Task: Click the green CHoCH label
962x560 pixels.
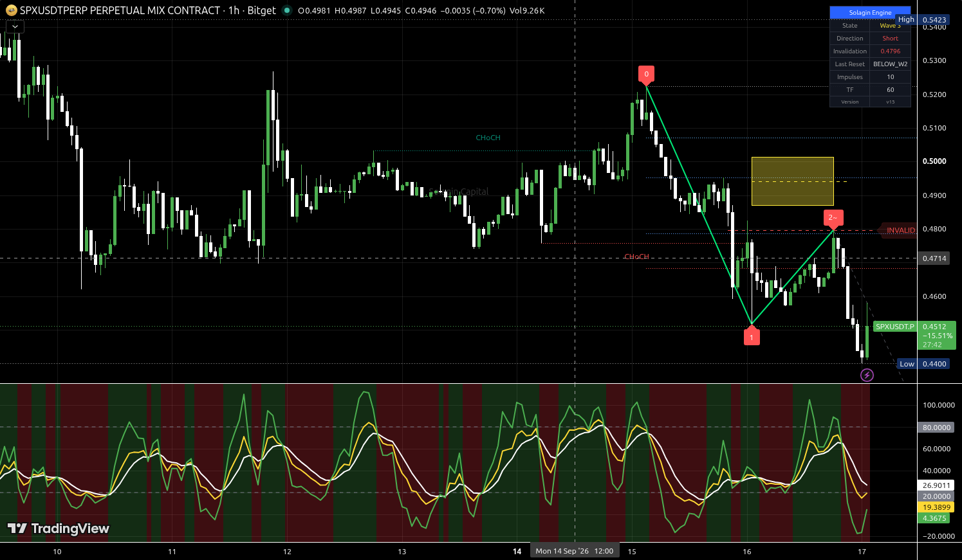Action: click(x=488, y=138)
